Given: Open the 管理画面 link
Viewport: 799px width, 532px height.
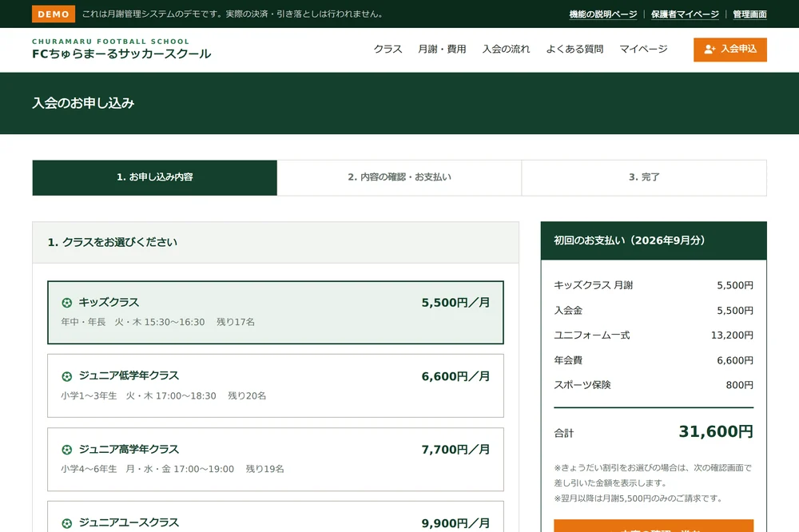Looking at the screenshot, I should tap(749, 14).
